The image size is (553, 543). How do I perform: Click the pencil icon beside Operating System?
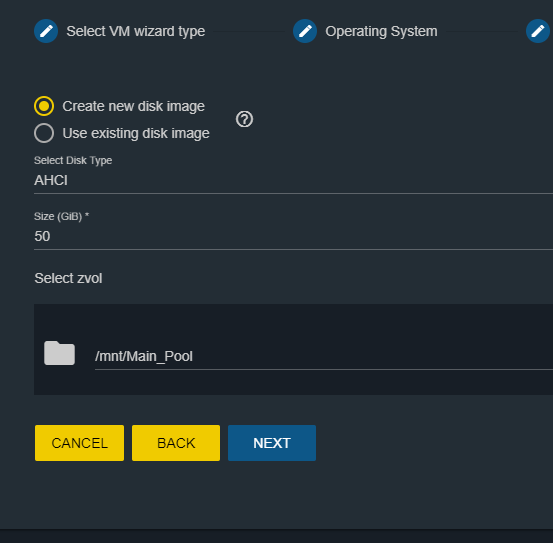coord(305,31)
